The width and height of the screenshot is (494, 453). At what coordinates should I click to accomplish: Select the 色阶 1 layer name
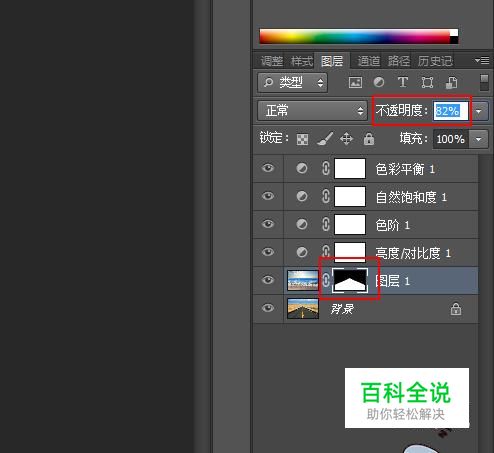393,225
